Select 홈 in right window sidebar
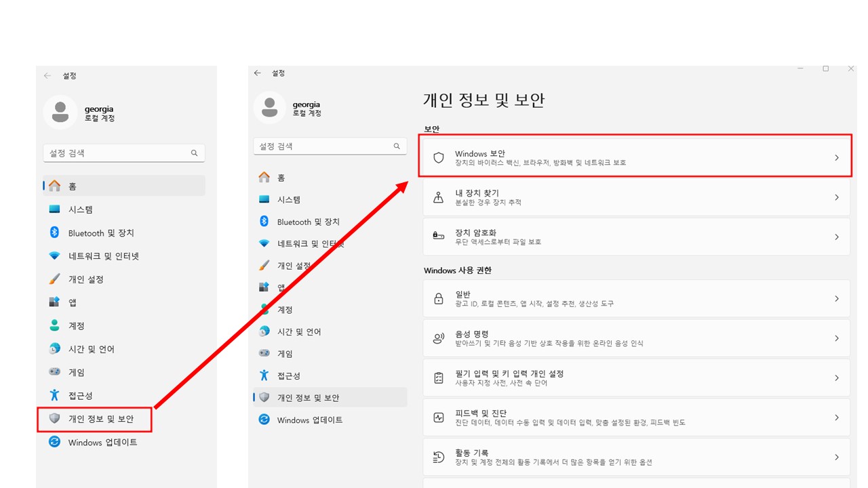Screen dimensions: 868x488 (x=330, y=178)
